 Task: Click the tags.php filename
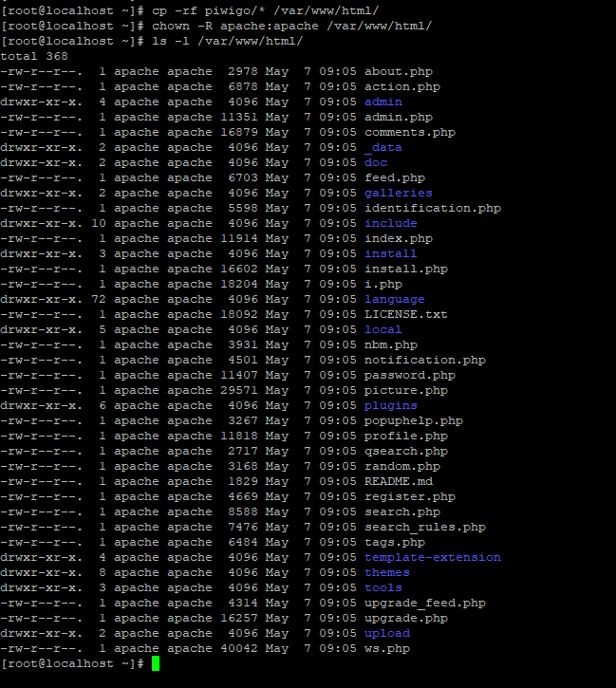click(395, 542)
